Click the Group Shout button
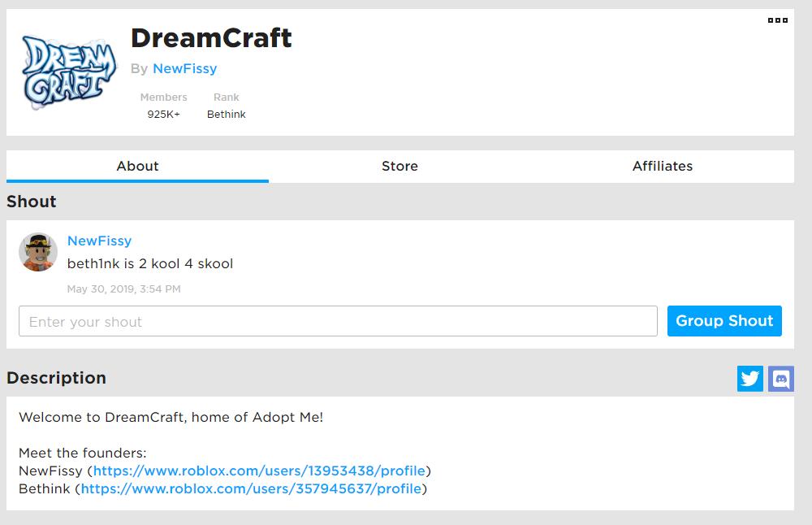The height and width of the screenshot is (525, 812). pos(724,321)
